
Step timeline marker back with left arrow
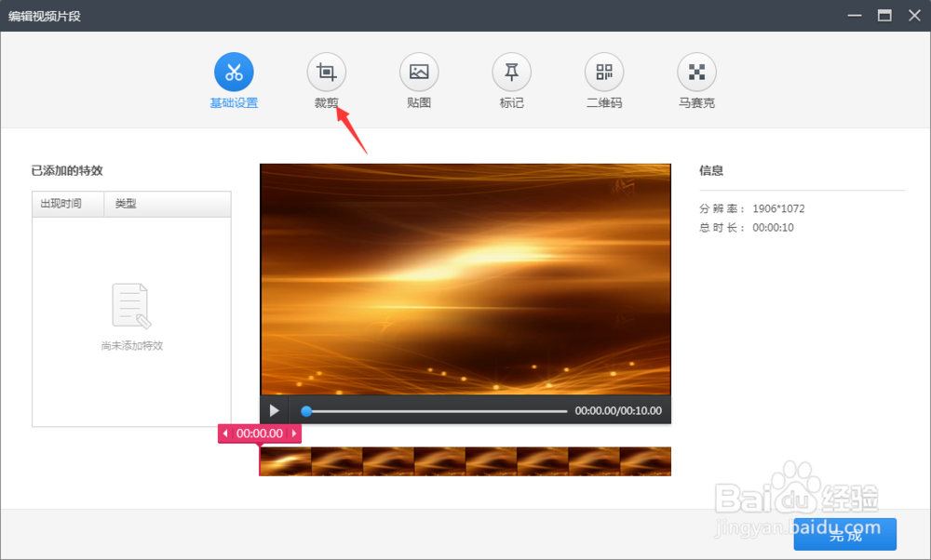point(225,433)
